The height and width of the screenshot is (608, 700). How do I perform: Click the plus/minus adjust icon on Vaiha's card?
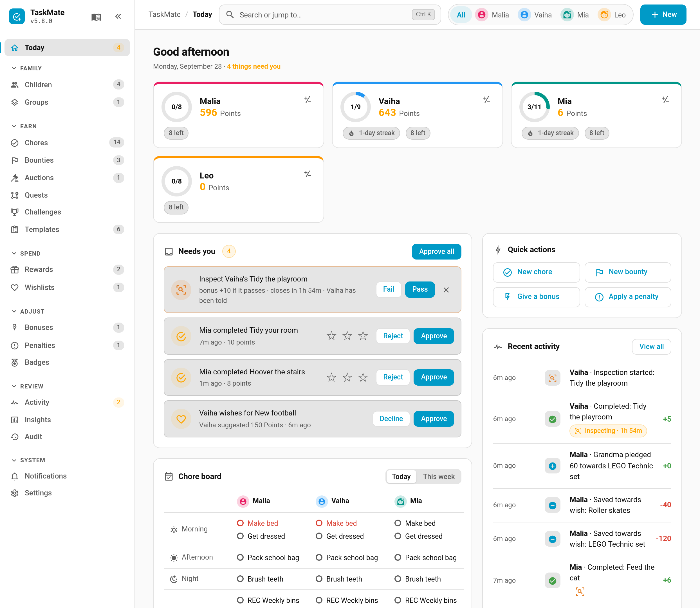(x=487, y=100)
